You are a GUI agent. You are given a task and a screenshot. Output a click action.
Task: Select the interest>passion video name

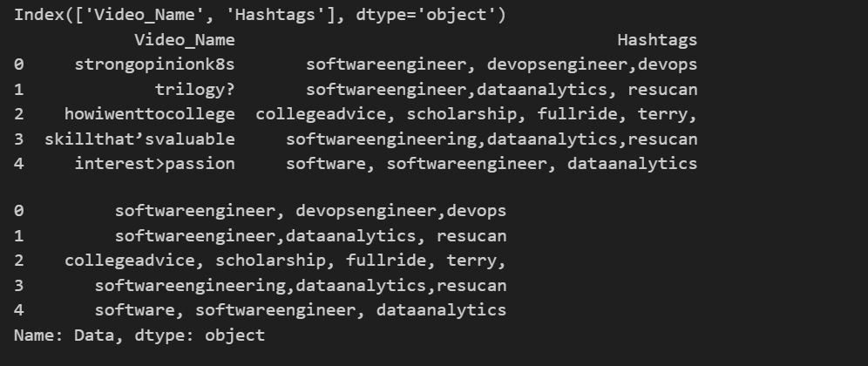(x=154, y=164)
